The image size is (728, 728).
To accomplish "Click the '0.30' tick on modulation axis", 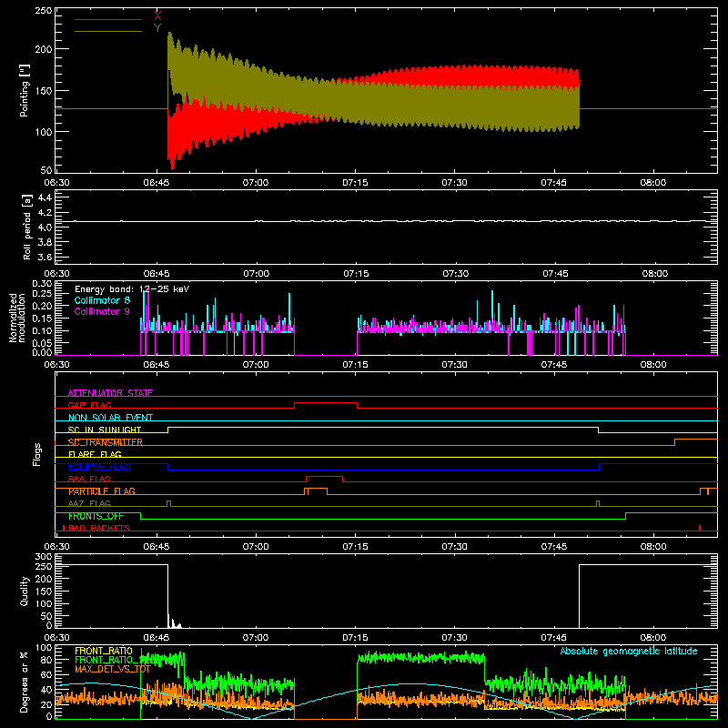I will click(x=42, y=284).
